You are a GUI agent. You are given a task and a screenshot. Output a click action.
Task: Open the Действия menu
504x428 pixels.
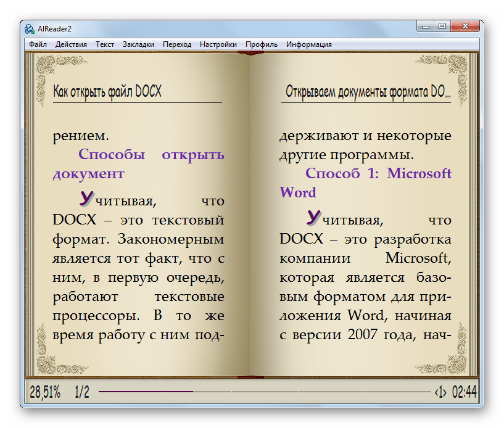pyautogui.click(x=71, y=44)
